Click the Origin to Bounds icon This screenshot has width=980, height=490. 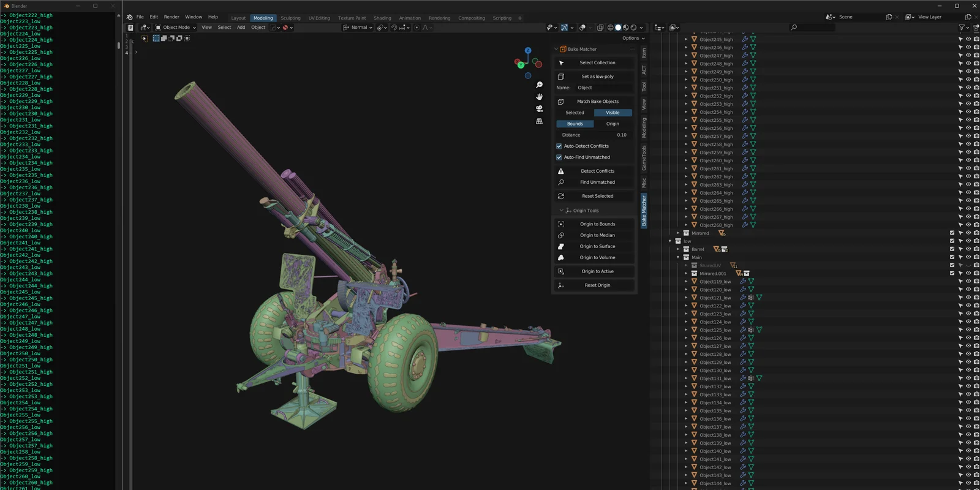(x=561, y=224)
